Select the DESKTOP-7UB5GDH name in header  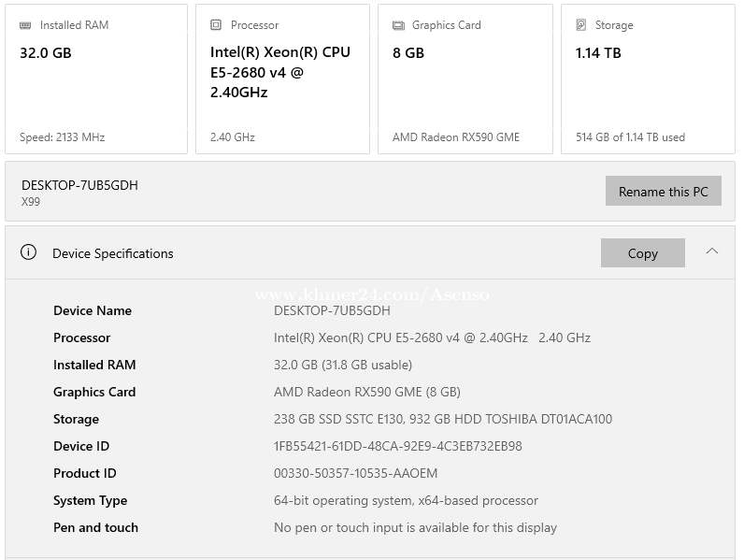click(x=79, y=185)
